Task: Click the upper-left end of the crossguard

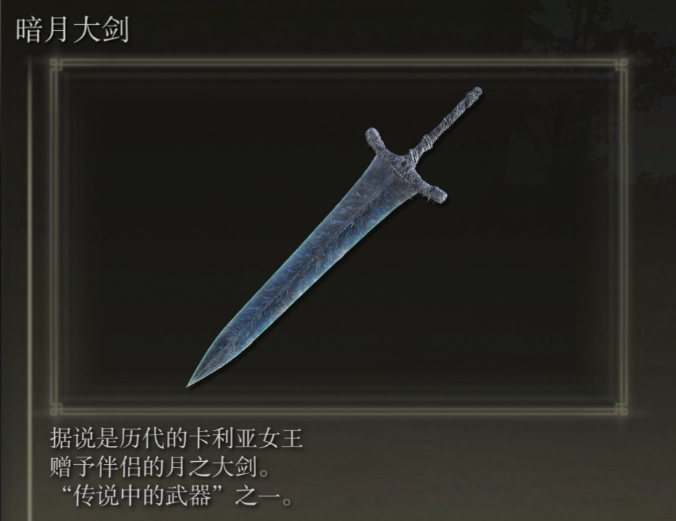Action: [x=373, y=135]
